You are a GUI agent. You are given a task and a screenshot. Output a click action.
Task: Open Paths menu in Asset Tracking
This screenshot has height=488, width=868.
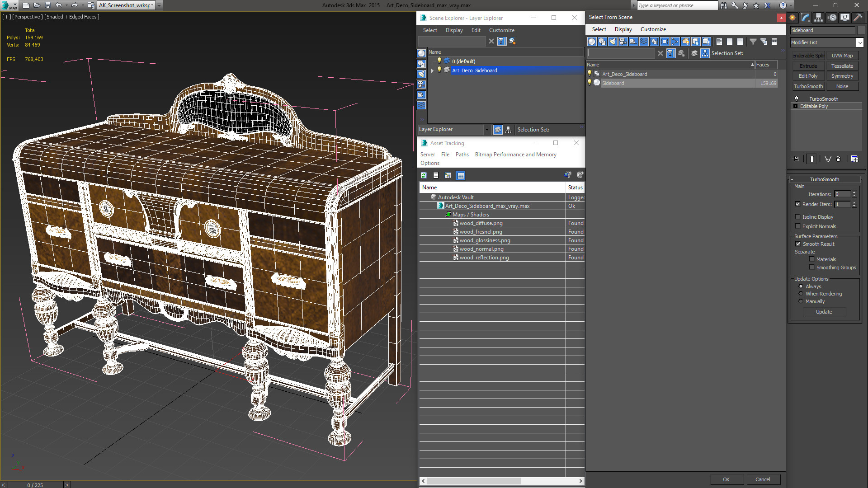[462, 155]
